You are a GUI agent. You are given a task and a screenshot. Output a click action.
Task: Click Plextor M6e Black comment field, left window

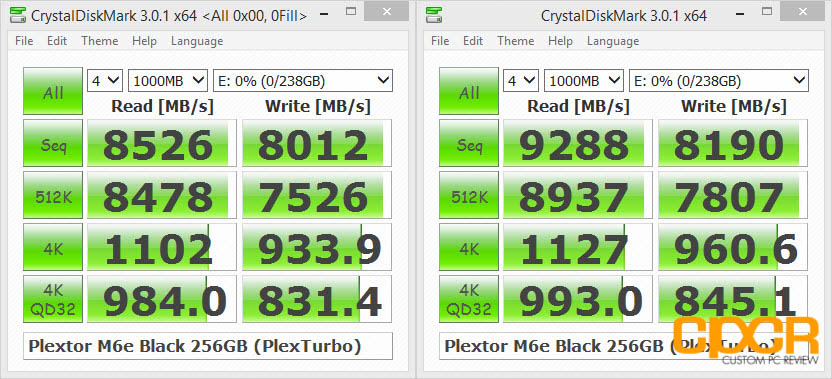pyautogui.click(x=208, y=346)
